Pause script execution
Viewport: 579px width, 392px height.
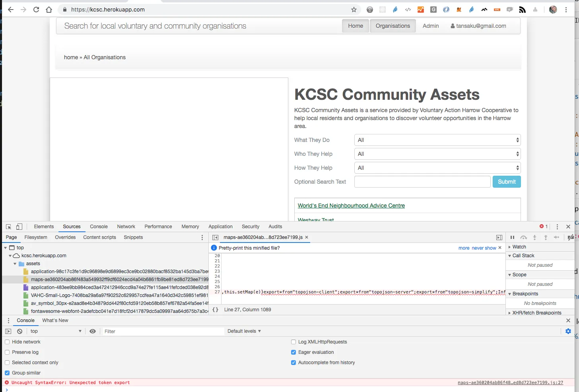512,237
